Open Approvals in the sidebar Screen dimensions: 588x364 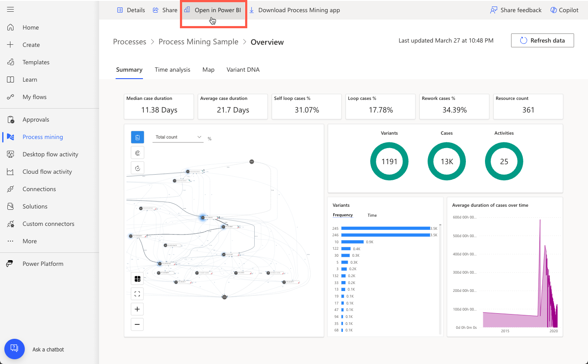36,119
